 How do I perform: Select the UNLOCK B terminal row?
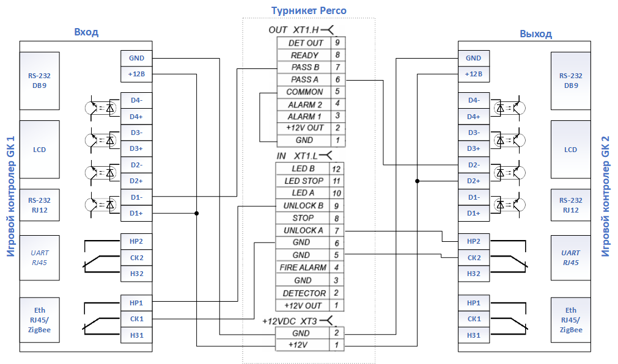310,206
